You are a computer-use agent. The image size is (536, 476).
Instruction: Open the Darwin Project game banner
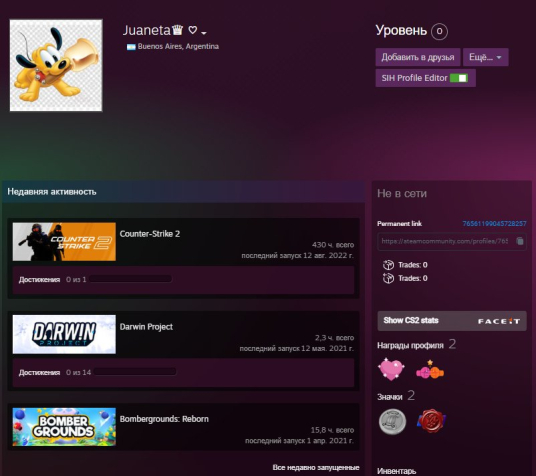(64, 334)
